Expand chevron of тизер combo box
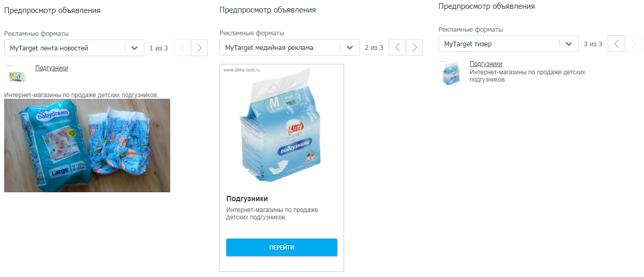This screenshot has width=644, height=277. [569, 44]
